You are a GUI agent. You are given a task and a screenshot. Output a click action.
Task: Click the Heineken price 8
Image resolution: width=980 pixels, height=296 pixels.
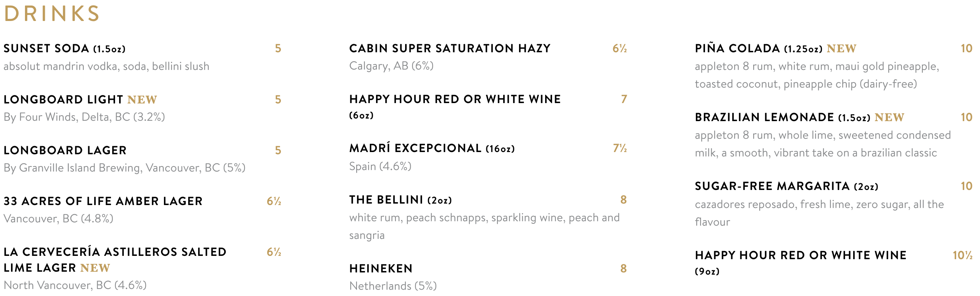point(623,268)
